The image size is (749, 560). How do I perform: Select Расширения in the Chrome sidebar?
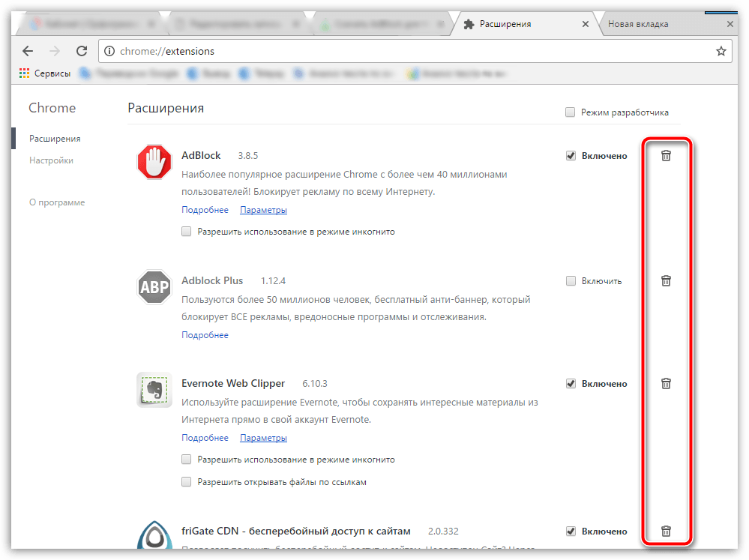tap(55, 139)
